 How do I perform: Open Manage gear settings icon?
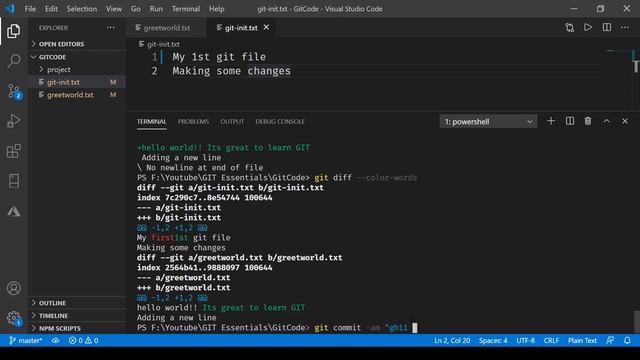click(x=14, y=318)
